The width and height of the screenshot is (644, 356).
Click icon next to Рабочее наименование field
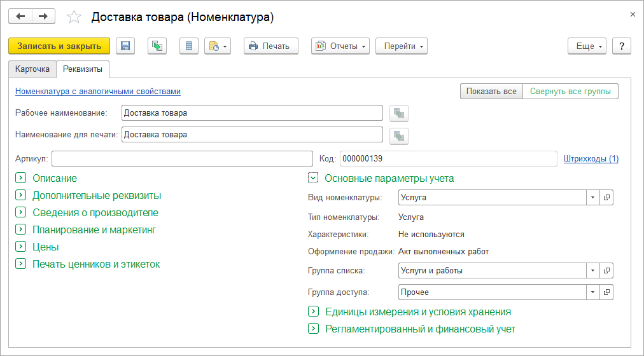click(399, 114)
